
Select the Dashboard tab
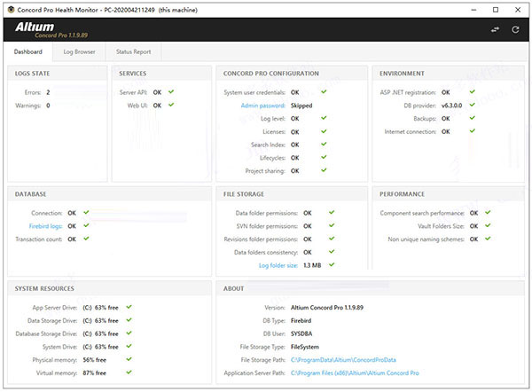[28, 52]
